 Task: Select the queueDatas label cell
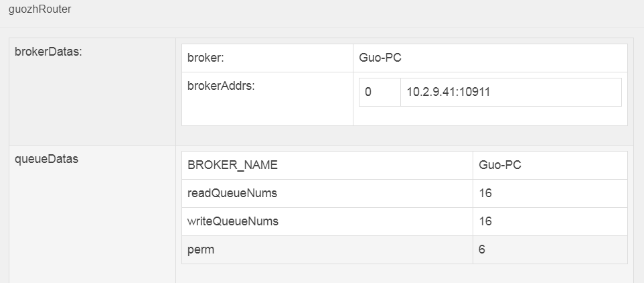(x=92, y=214)
